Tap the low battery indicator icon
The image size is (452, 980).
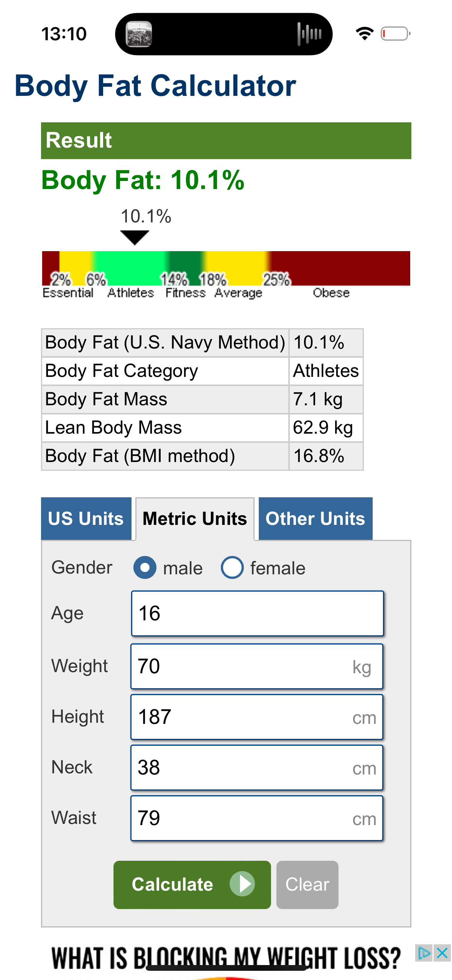click(x=395, y=34)
